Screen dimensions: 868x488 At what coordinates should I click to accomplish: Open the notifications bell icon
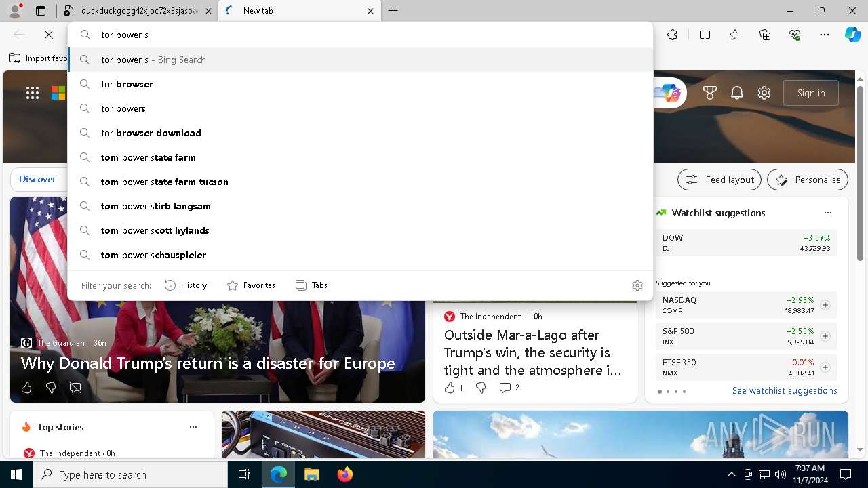[737, 93]
